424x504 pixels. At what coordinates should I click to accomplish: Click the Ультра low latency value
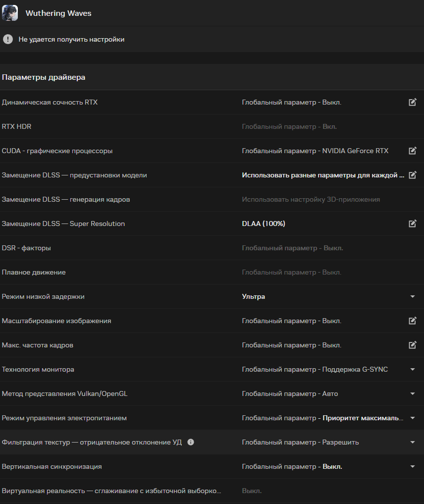pos(254,297)
